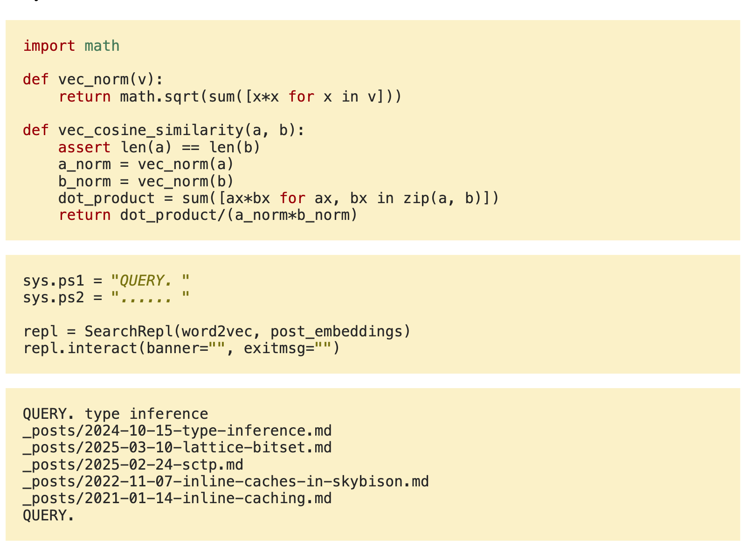This screenshot has width=746, height=560.
Task: Click the 2025-03-10-lattice-bitset.md result
Action: [177, 448]
